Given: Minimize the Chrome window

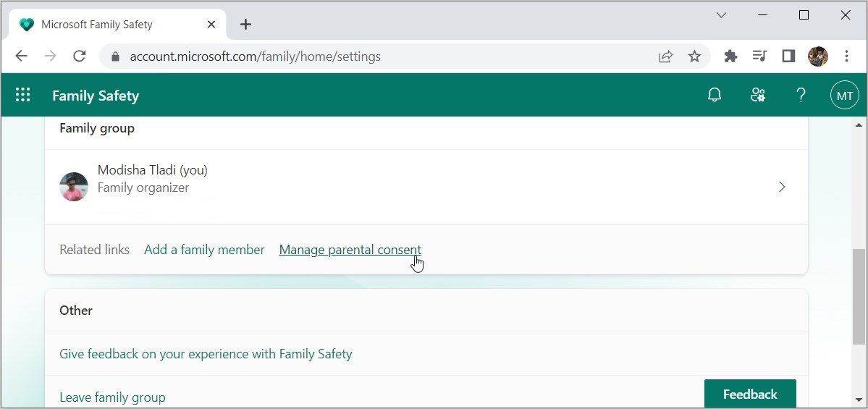Looking at the screenshot, I should [x=763, y=15].
